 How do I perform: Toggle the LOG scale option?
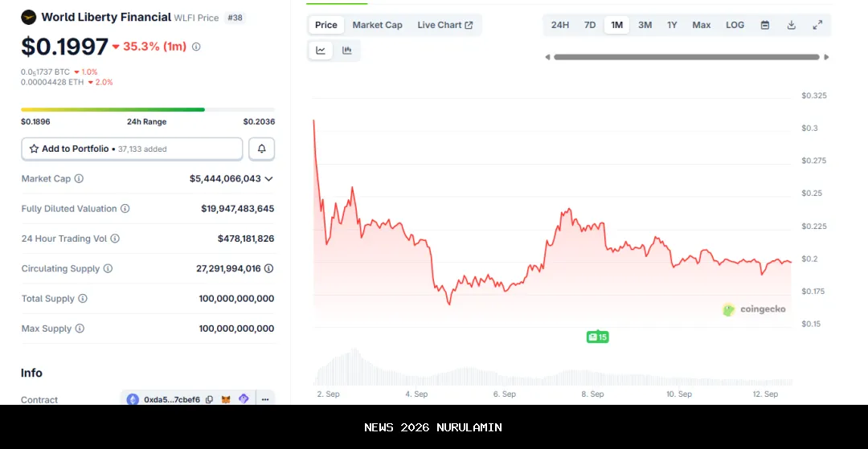pyautogui.click(x=735, y=25)
